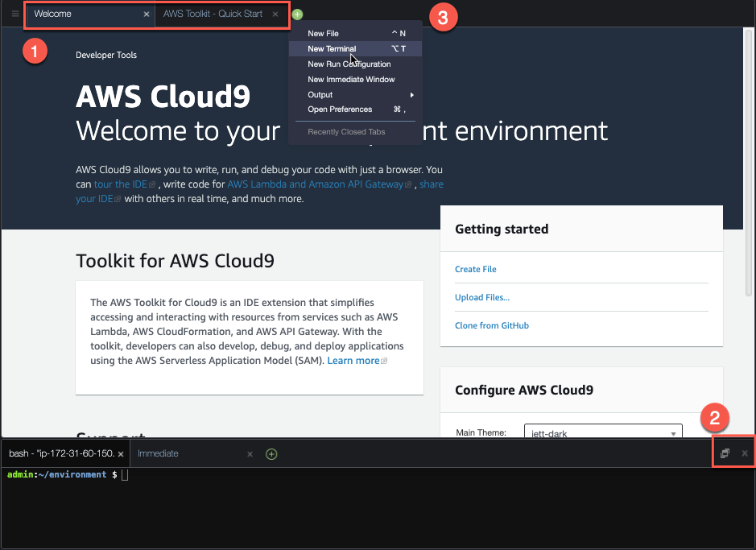Close the bottom terminal pane
The image size is (756, 550).
point(745,453)
